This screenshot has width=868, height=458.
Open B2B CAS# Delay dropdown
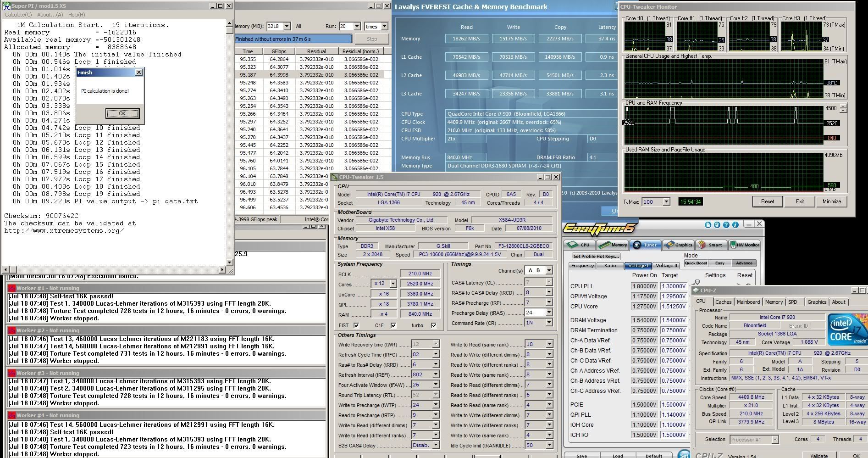[436, 445]
